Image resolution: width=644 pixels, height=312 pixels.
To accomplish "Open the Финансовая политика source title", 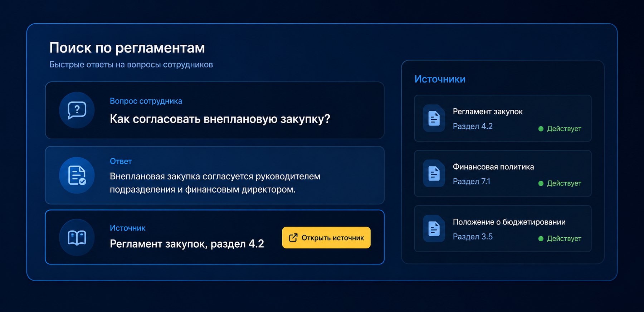I will (x=493, y=167).
